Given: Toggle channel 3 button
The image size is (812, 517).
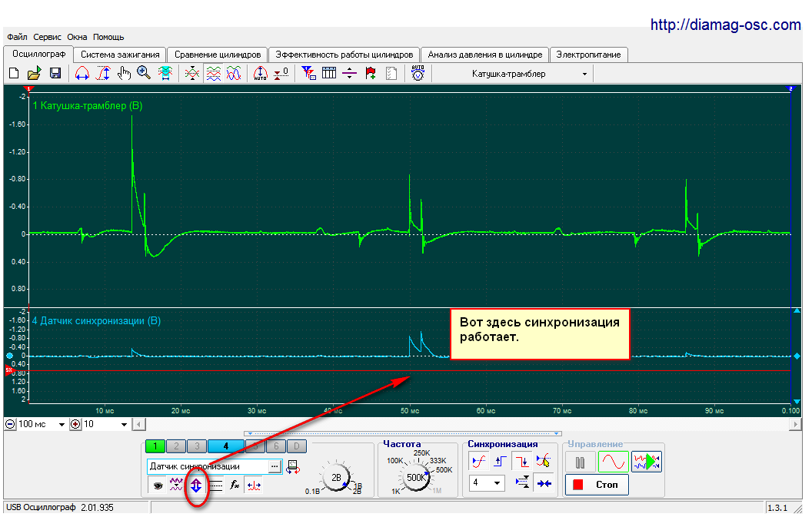Looking at the screenshot, I should (x=197, y=446).
